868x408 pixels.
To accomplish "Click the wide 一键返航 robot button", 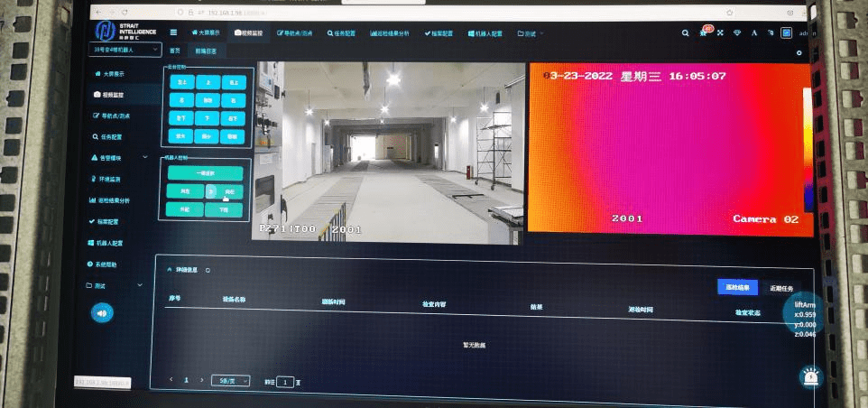I will tap(206, 173).
